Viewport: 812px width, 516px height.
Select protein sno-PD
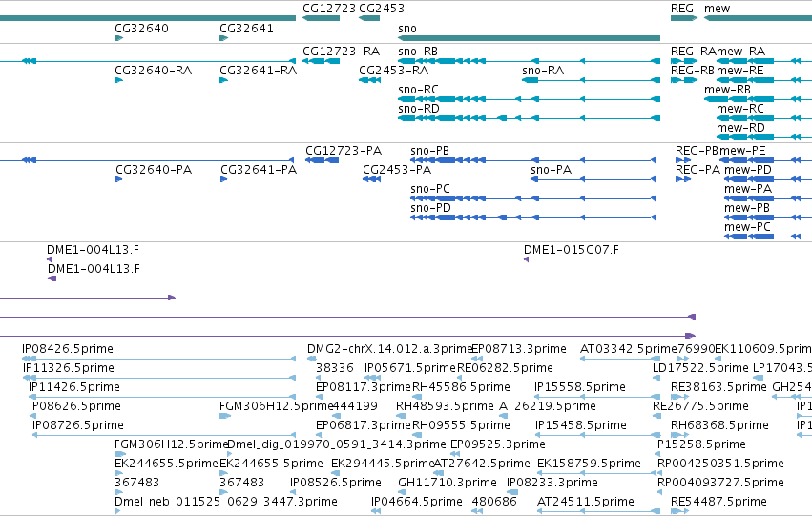[532, 217]
